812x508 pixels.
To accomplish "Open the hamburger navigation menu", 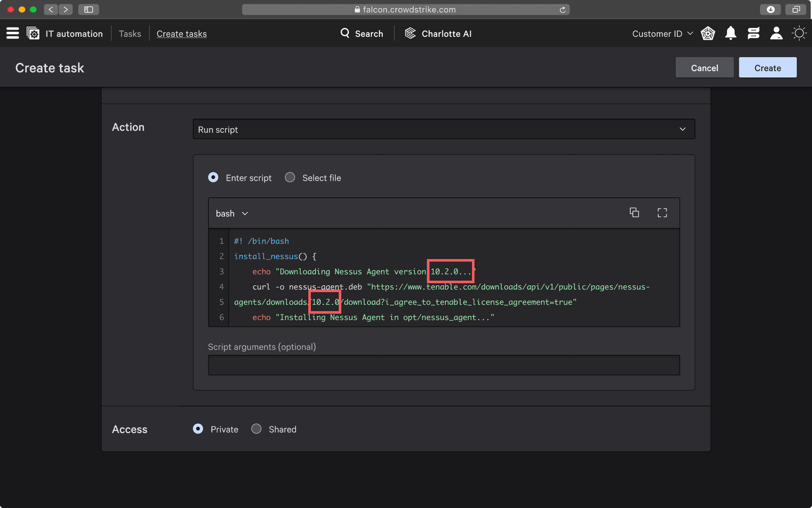I will (13, 33).
